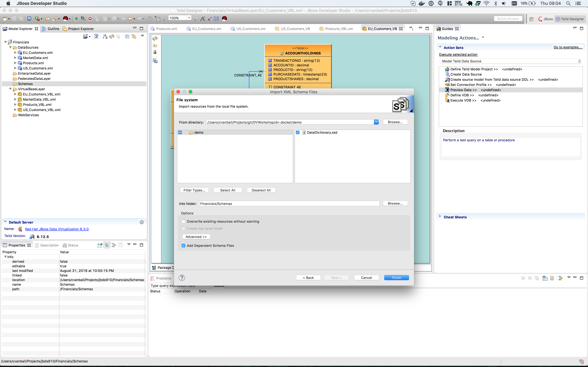Image resolution: width=588 pixels, height=367 pixels.
Task: Click the Collapse All icon in Model Explorer
Action: pos(127,36)
